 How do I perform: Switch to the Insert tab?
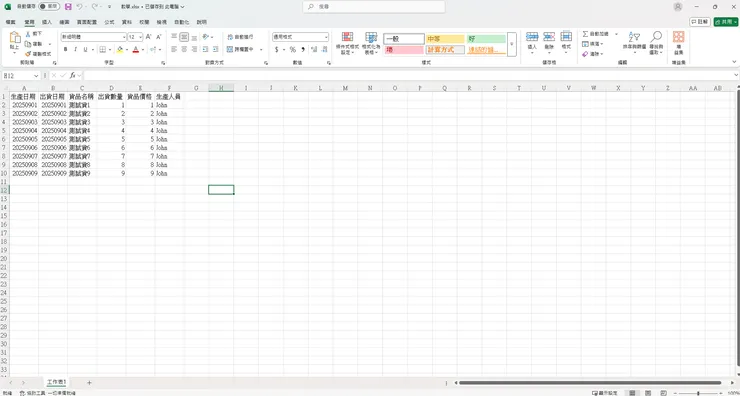(47, 22)
